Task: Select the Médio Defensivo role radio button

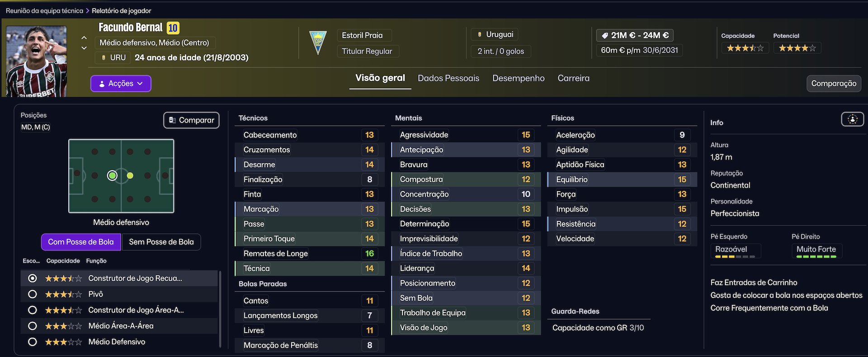Action: [32, 342]
